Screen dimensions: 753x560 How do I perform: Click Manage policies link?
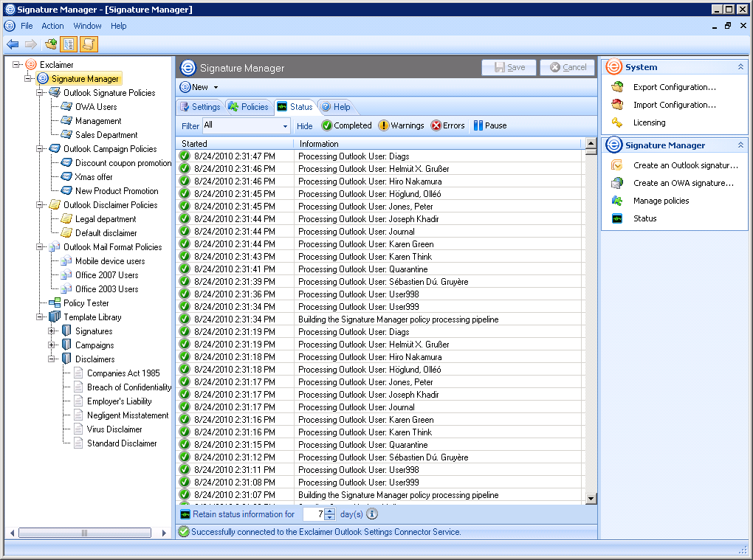tap(661, 201)
